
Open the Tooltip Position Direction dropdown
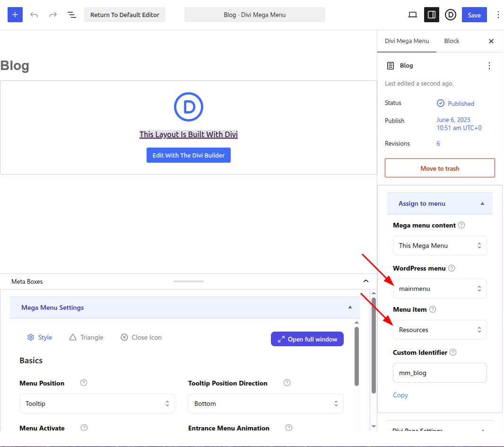[266, 403]
